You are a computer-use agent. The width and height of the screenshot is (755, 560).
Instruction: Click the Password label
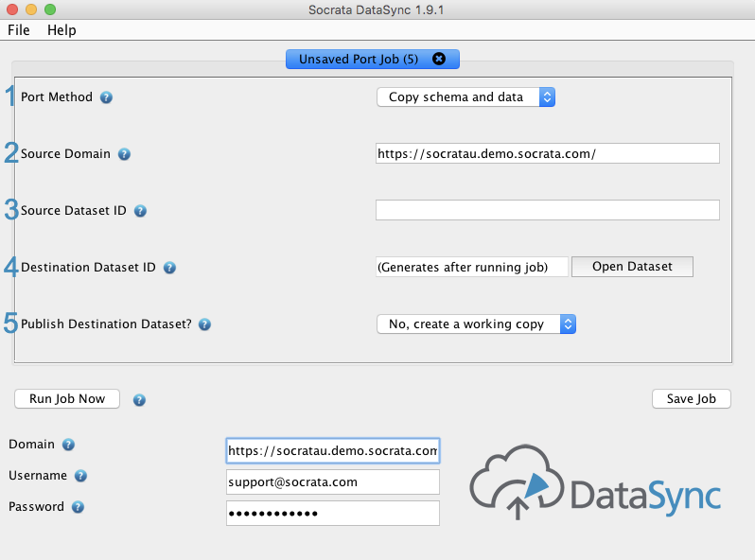click(36, 506)
